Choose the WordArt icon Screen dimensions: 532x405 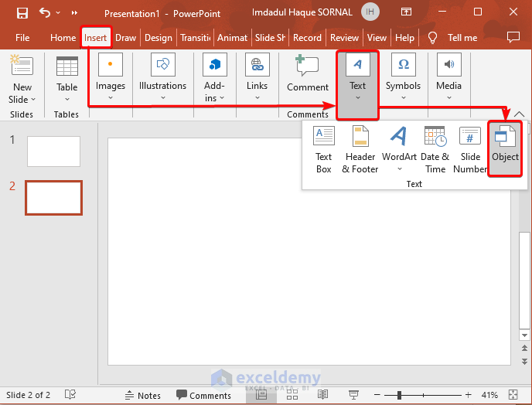pyautogui.click(x=399, y=136)
